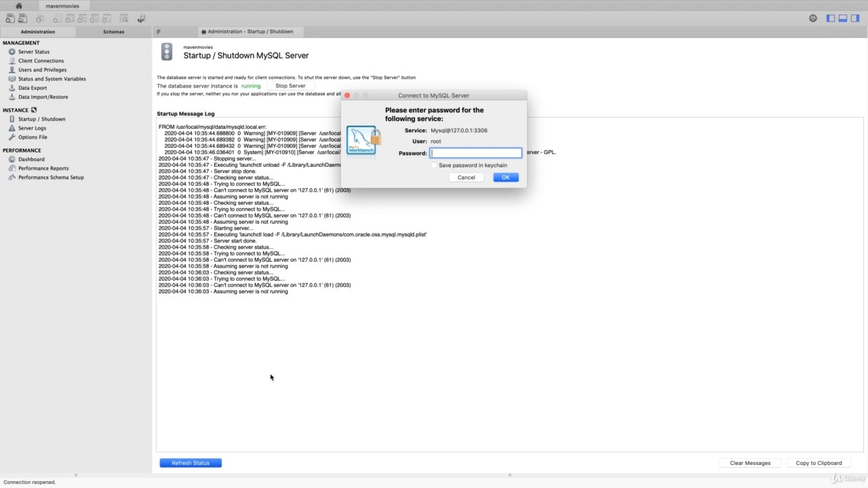Click the 'launchctl load' log line
Image resolution: width=868 pixels, height=488 pixels.
292,235
